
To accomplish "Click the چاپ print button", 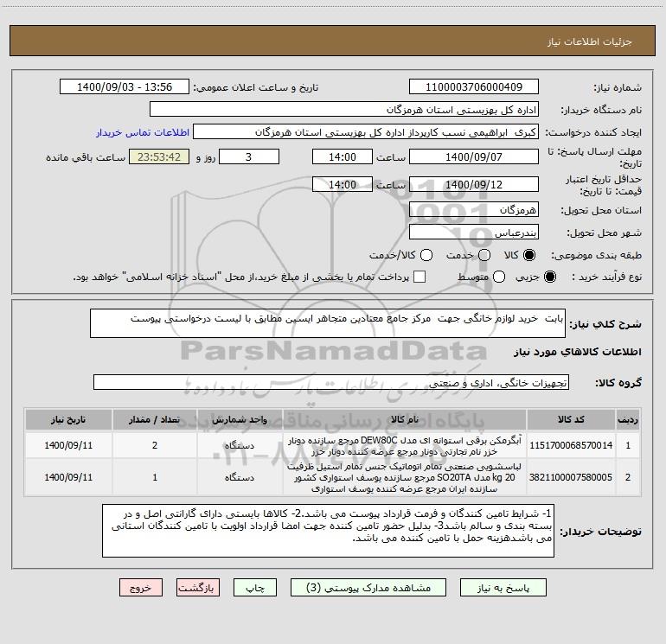I will (x=255, y=588).
